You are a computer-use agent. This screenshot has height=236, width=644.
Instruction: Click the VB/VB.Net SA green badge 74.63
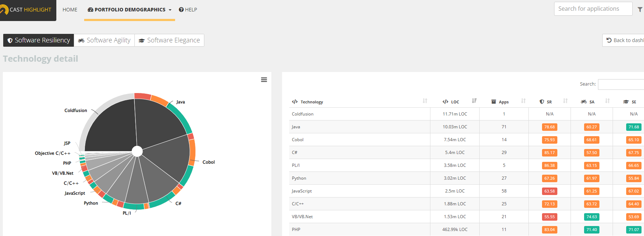[x=592, y=217]
